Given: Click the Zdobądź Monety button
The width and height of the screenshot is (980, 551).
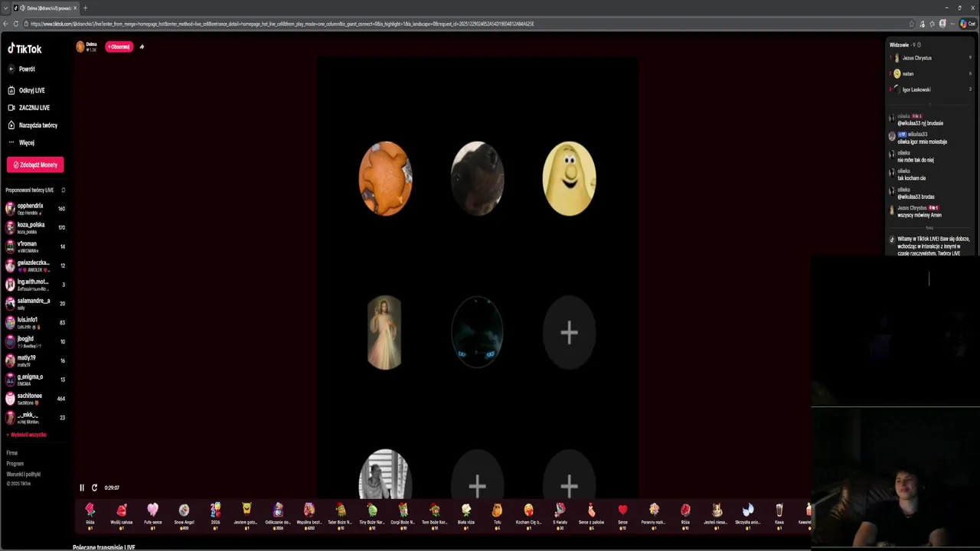Looking at the screenshot, I should point(35,165).
